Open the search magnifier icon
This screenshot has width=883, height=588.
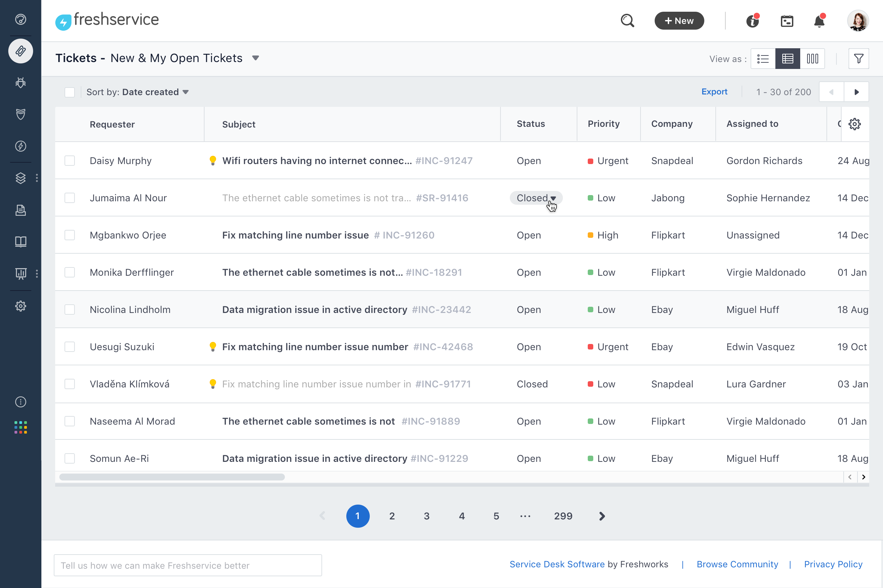click(x=627, y=21)
